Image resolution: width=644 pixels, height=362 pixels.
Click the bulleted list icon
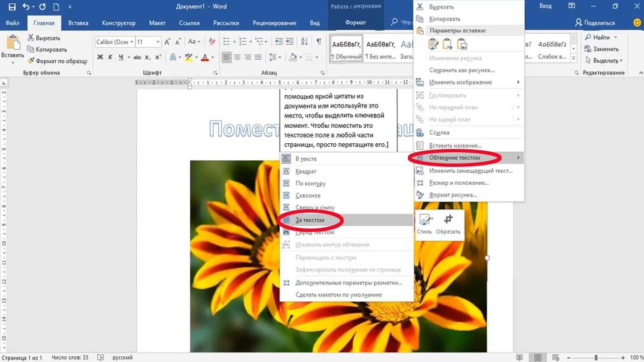226,42
